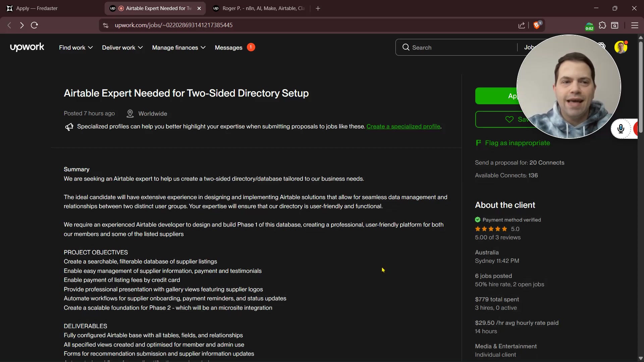Open the user profile avatar menu
The width and height of the screenshot is (644, 362).
pos(621,47)
